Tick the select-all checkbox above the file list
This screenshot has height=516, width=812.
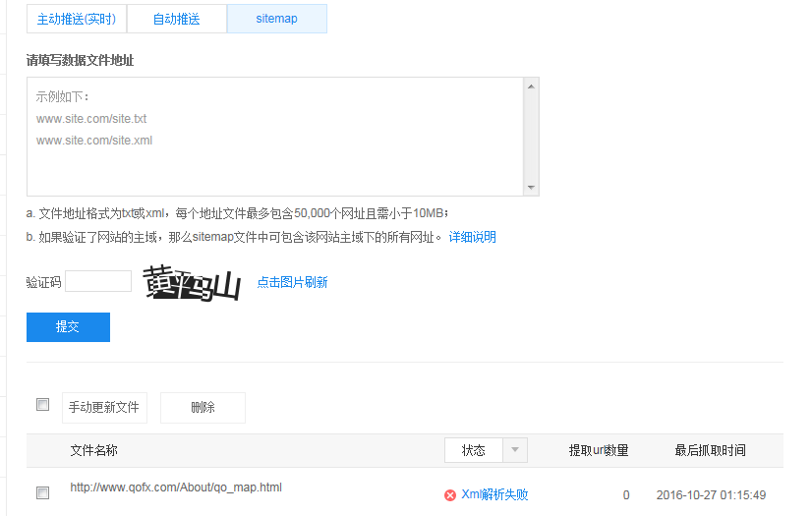[x=42, y=405]
